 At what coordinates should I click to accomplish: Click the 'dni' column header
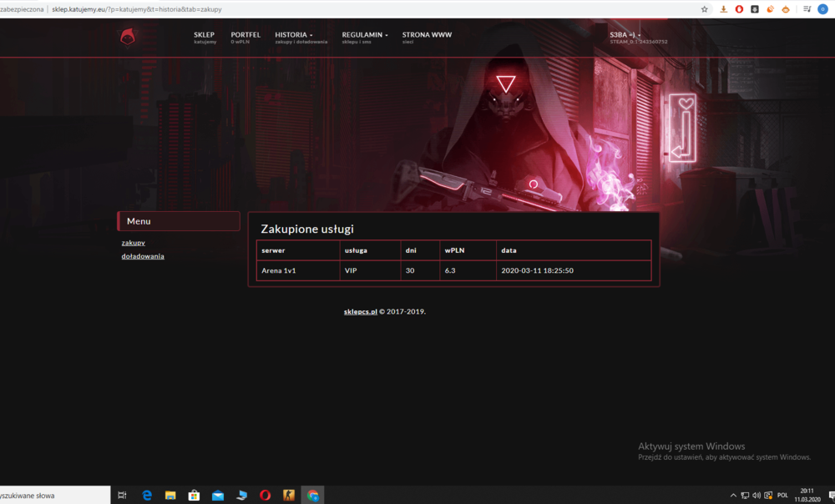tap(420, 250)
